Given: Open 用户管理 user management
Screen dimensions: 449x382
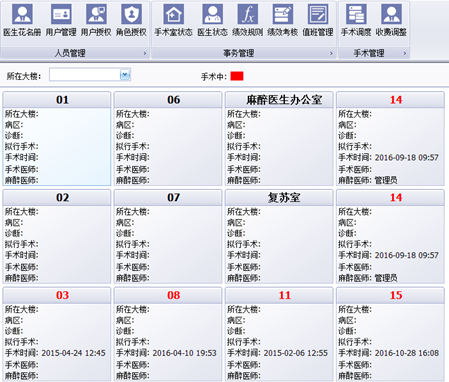Looking at the screenshot, I should (61, 19).
